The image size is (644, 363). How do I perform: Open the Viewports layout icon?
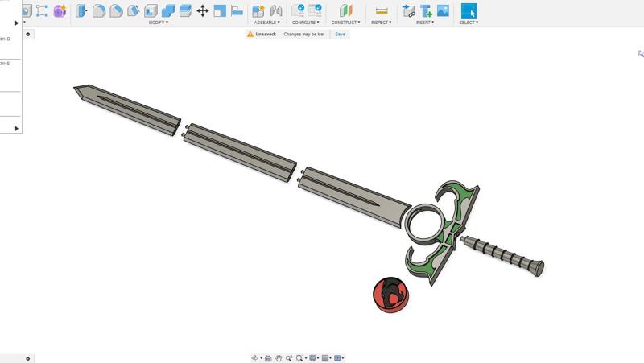click(x=337, y=358)
